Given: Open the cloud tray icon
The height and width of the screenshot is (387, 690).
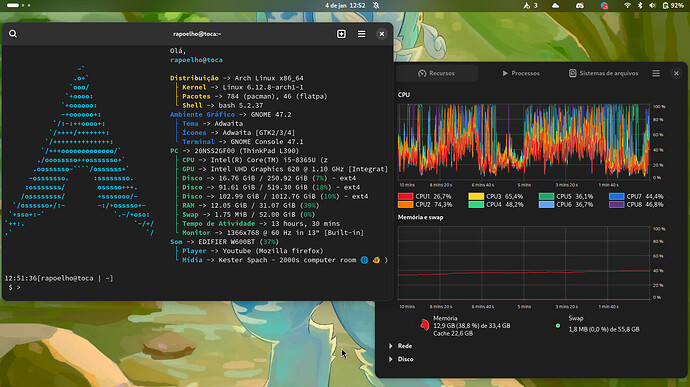Looking at the screenshot, I should (555, 5).
